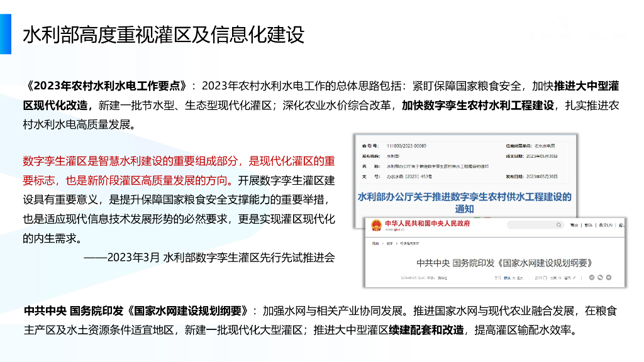Click the bold phrase 加快数字孪生农村水利工程建设
The image size is (644, 362).
(x=478, y=105)
